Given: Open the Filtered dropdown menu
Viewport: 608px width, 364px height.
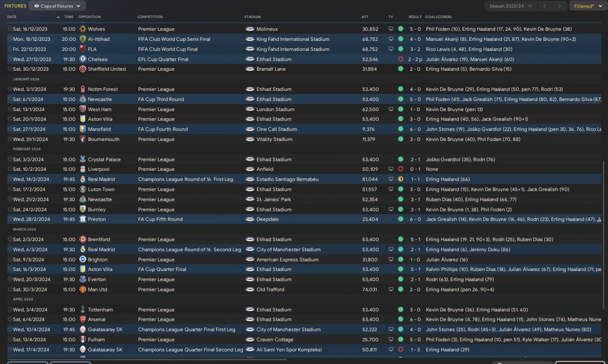Looking at the screenshot, I should coord(586,6).
